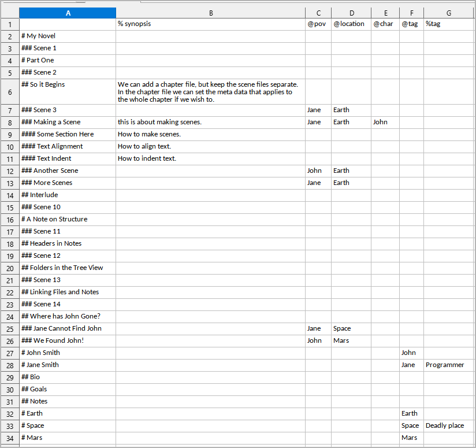Select '#### Some Section Here' cell
This screenshot has height=448, width=476.
pos(68,135)
